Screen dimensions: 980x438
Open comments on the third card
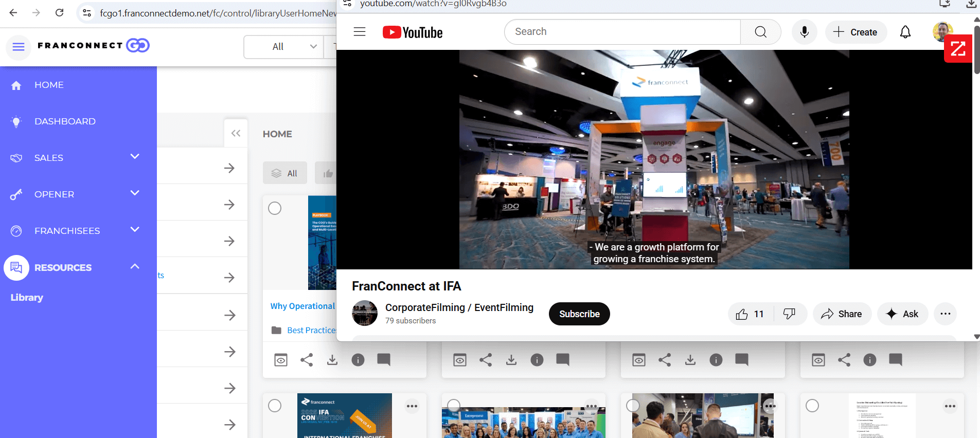point(742,360)
